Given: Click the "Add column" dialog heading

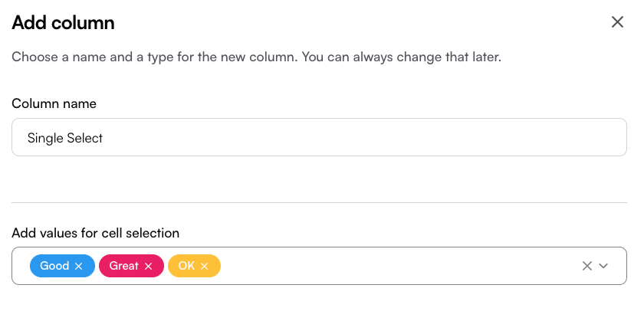Looking at the screenshot, I should pos(63,22).
